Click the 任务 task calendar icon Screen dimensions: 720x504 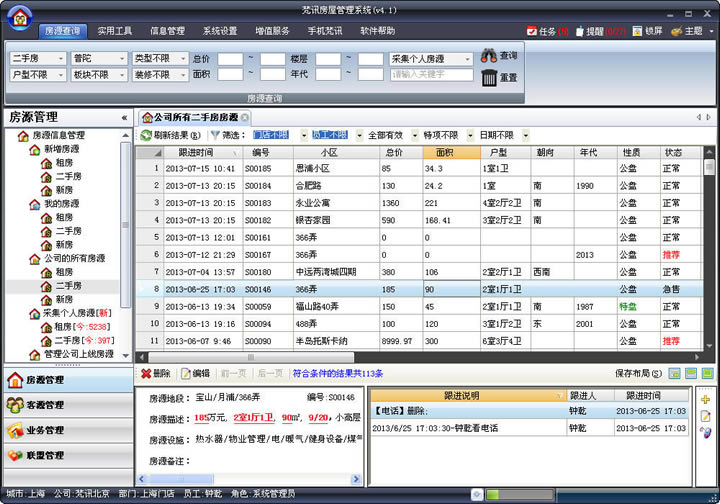click(x=531, y=31)
